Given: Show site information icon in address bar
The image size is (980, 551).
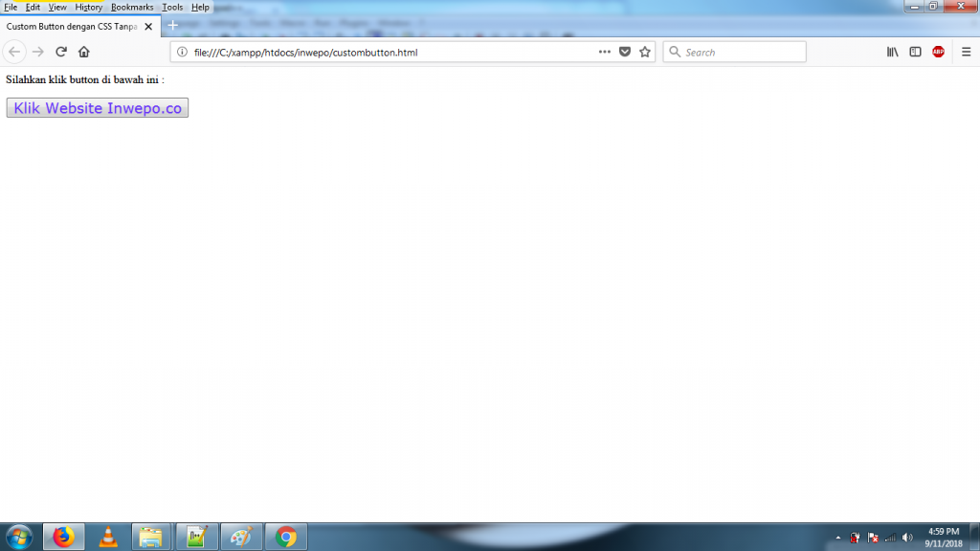Looking at the screenshot, I should pos(182,52).
